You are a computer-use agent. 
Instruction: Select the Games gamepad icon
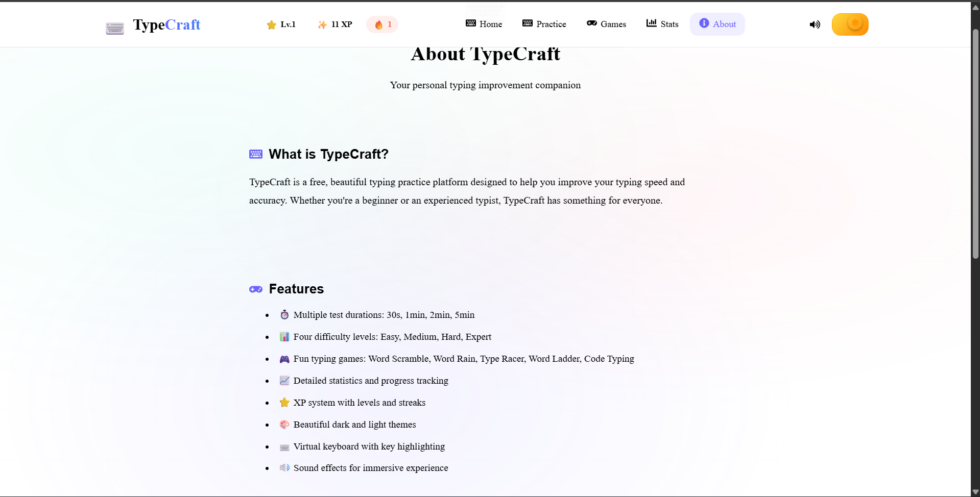(x=591, y=23)
